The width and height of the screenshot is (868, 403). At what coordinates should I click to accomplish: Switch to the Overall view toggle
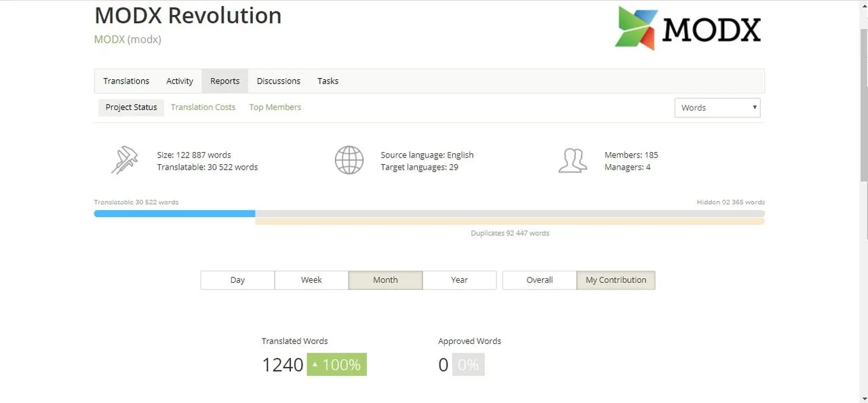[x=539, y=280]
